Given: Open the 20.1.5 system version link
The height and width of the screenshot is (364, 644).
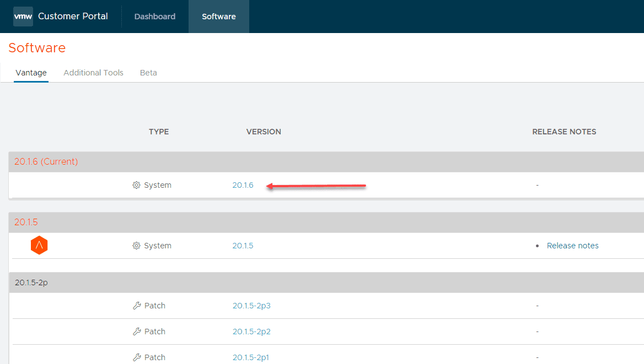Looking at the screenshot, I should click(243, 246).
